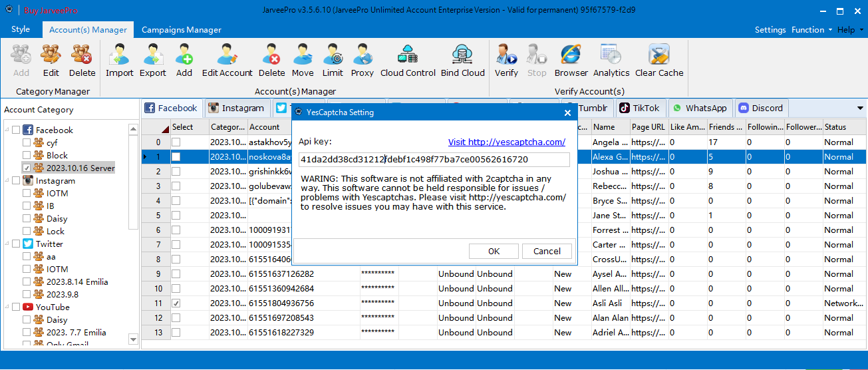This screenshot has width=868, height=370.
Task: Untick the 2023.10.16 Server checkbox
Action: pos(27,168)
